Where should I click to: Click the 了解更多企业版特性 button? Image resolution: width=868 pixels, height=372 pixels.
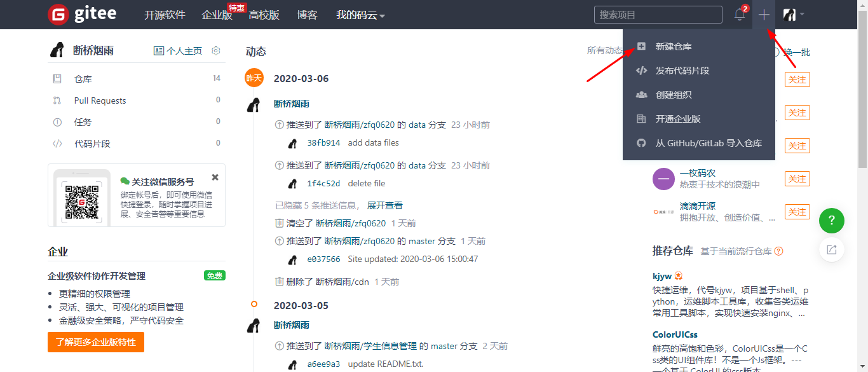[95, 341]
